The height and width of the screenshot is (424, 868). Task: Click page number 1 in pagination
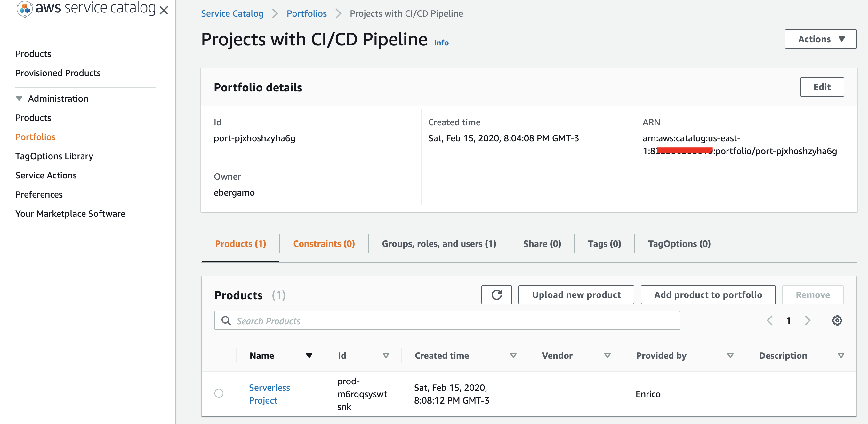[789, 320]
